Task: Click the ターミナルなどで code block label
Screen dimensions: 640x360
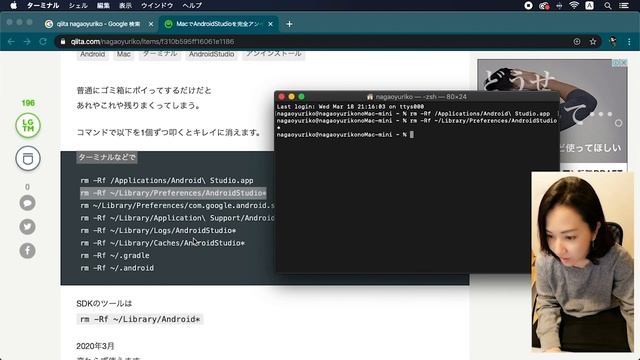Action: pyautogui.click(x=107, y=157)
